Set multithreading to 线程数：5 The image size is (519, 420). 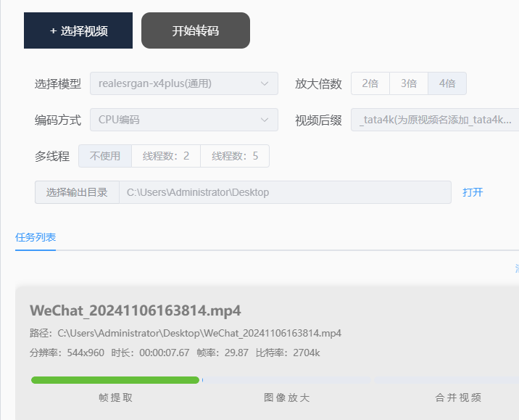(235, 156)
